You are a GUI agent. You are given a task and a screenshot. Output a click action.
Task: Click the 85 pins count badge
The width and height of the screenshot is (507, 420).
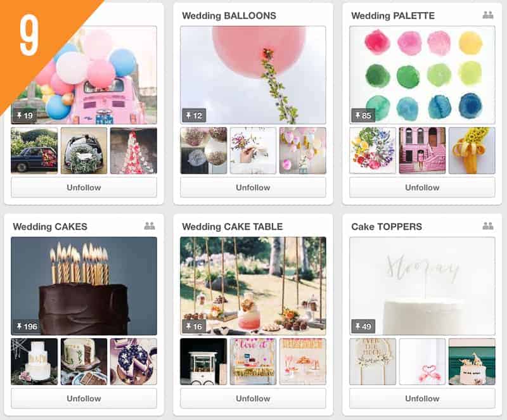pos(363,115)
